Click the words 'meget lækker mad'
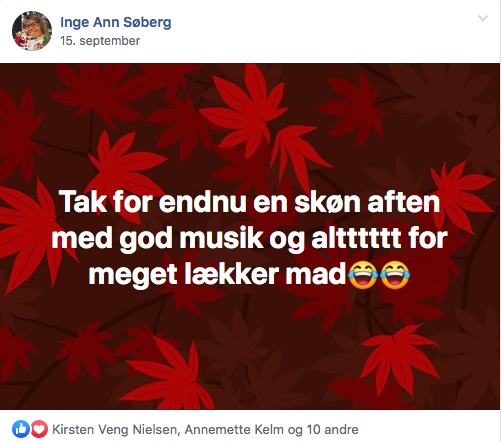The image size is (501, 442). tap(218, 275)
